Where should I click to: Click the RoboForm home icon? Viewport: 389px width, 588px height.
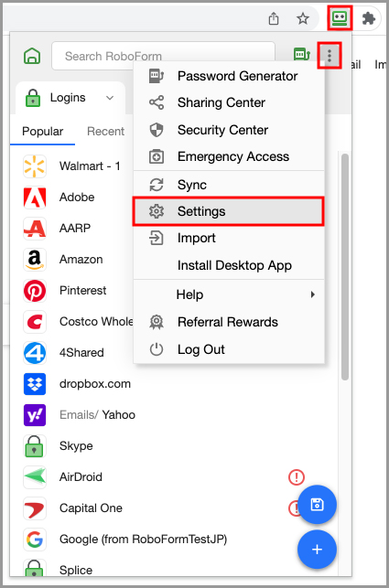point(32,57)
